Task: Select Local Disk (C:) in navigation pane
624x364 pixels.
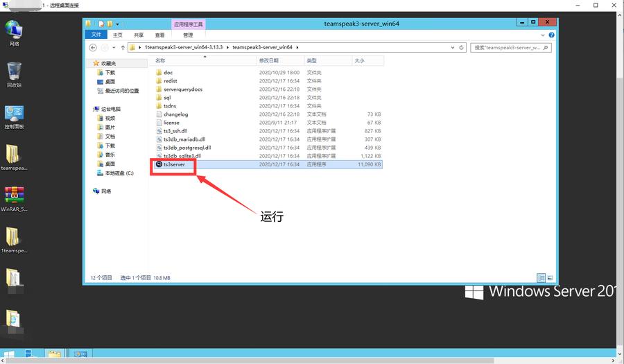Action: [x=119, y=173]
